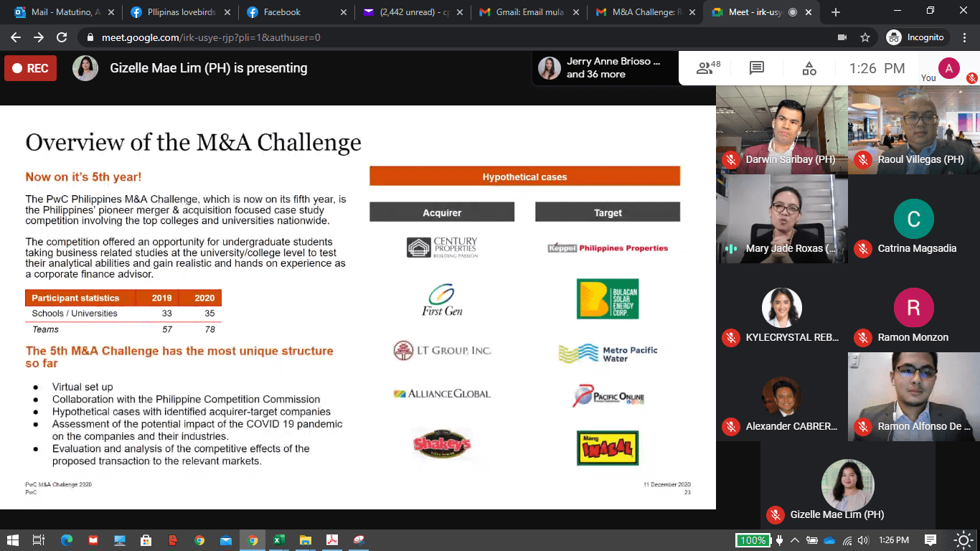The width and height of the screenshot is (980, 551).
Task: Open File Explorer from the taskbar
Action: (x=305, y=540)
